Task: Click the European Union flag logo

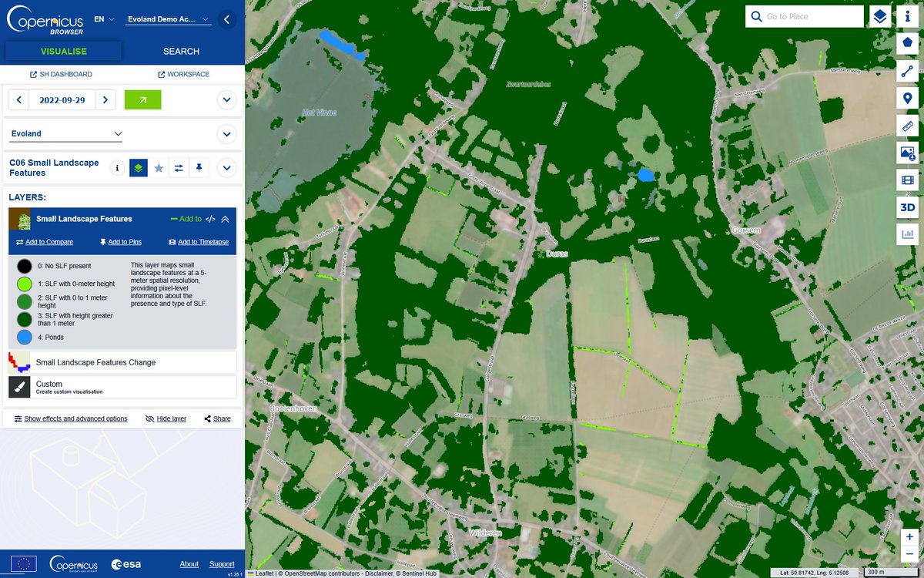Action: [23, 564]
